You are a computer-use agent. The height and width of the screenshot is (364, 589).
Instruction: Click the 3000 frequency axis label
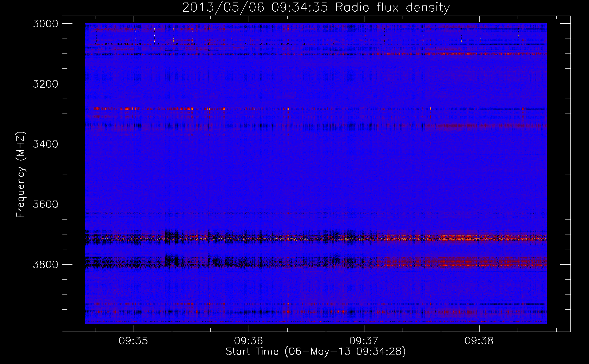[x=46, y=24]
